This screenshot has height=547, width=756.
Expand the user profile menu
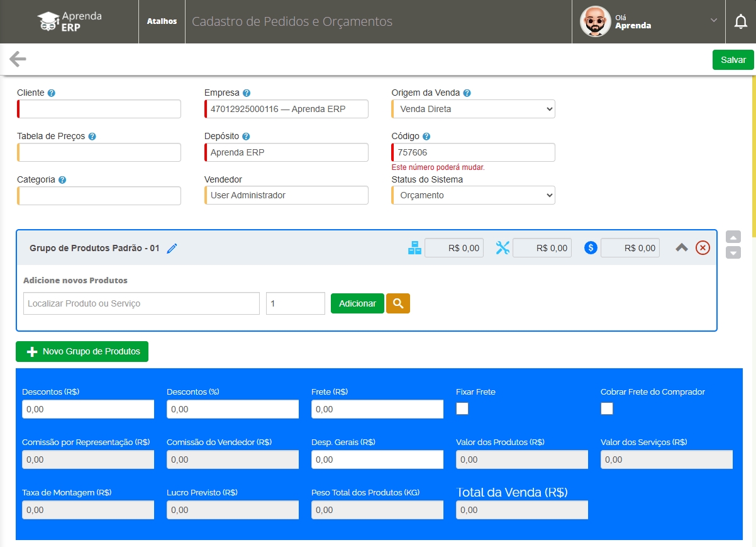click(x=713, y=21)
